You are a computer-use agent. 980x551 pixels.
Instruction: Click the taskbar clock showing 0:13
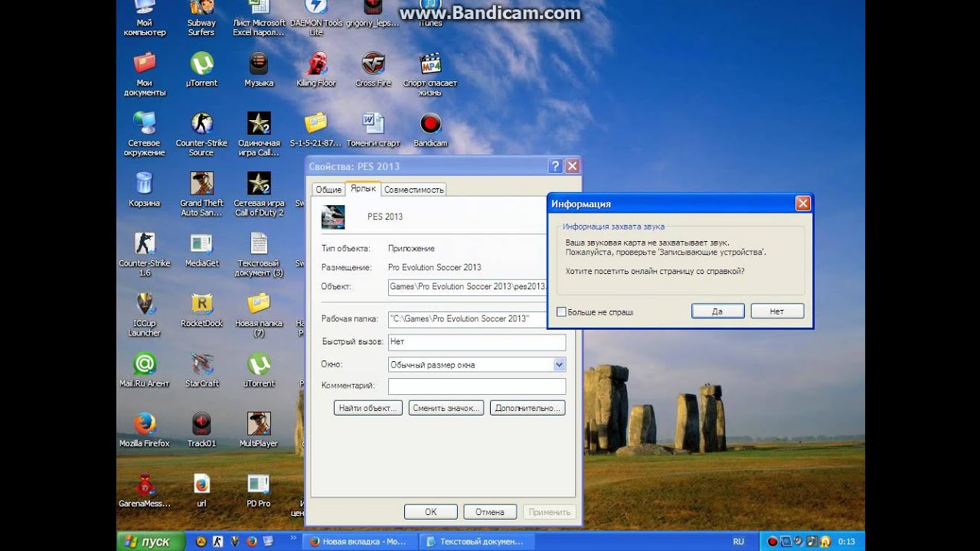[x=847, y=541]
